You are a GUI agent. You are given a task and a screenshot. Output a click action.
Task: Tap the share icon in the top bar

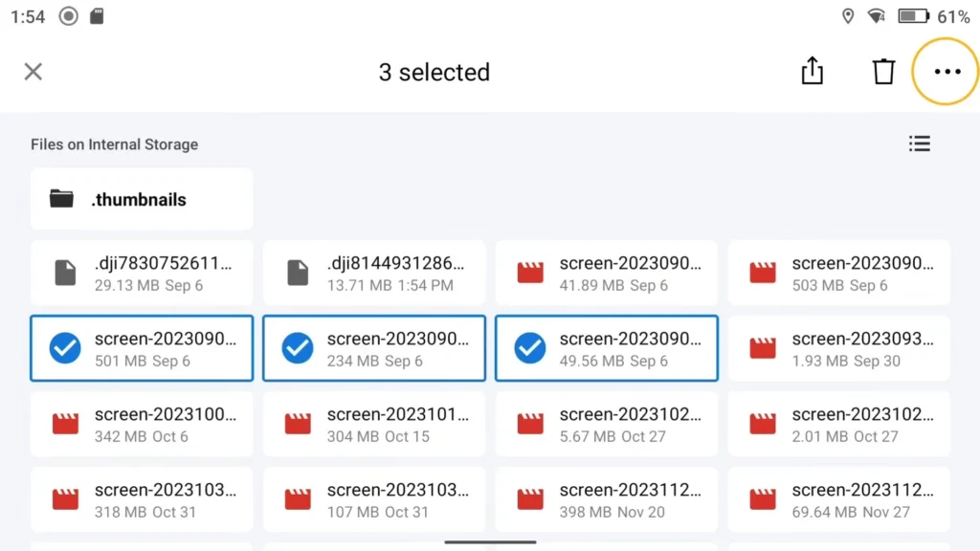point(812,71)
